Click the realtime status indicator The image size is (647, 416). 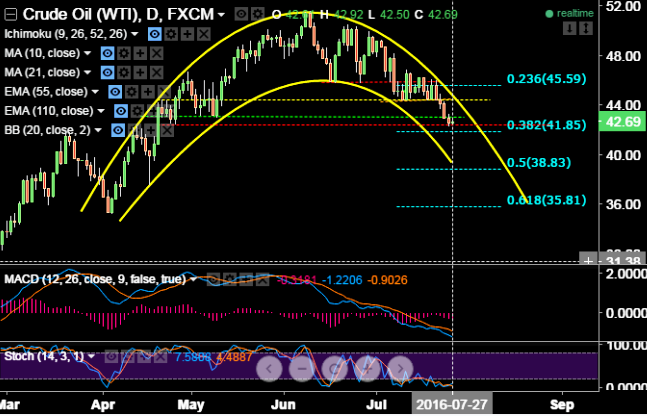pos(569,14)
